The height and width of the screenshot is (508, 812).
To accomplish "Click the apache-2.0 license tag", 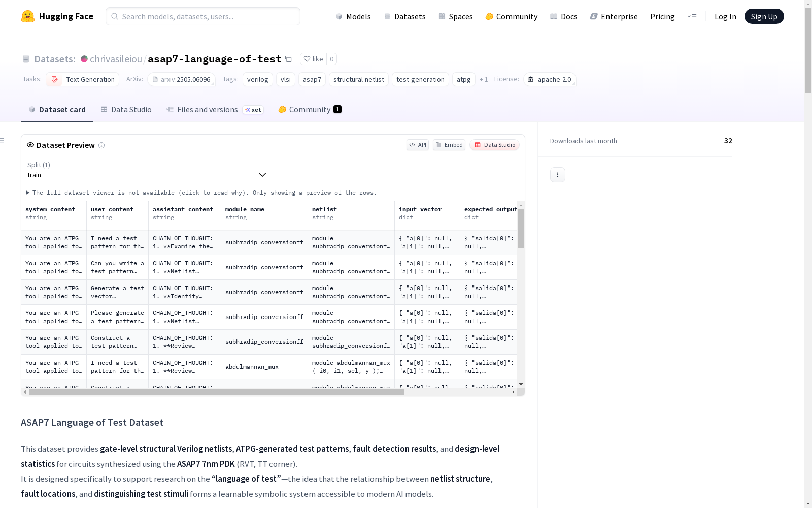I will click(x=550, y=79).
